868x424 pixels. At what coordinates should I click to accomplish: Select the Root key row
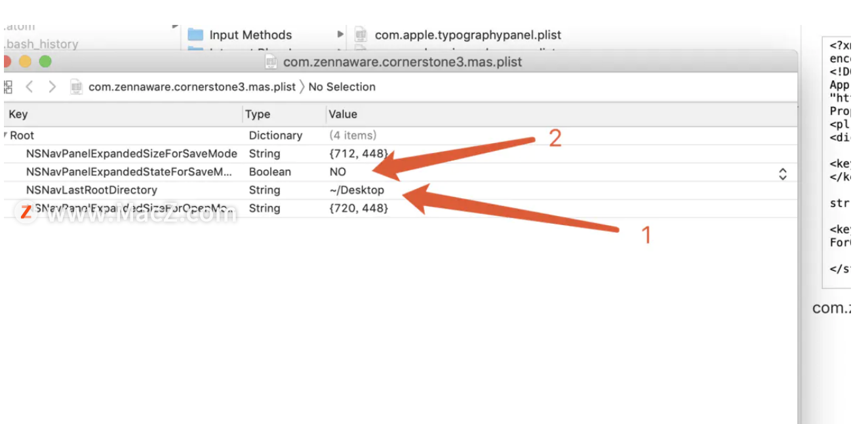22,135
